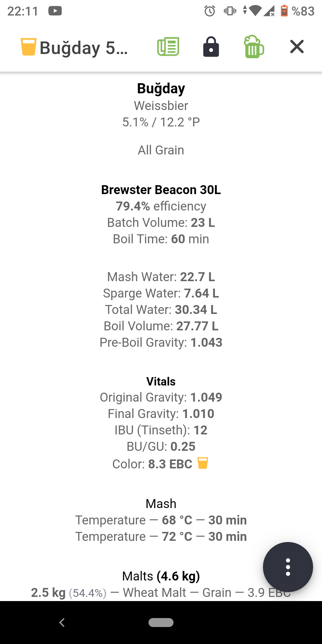The width and height of the screenshot is (322, 644).
Task: Tap the YouTube notification icon in status bar
Action: pyautogui.click(x=55, y=11)
